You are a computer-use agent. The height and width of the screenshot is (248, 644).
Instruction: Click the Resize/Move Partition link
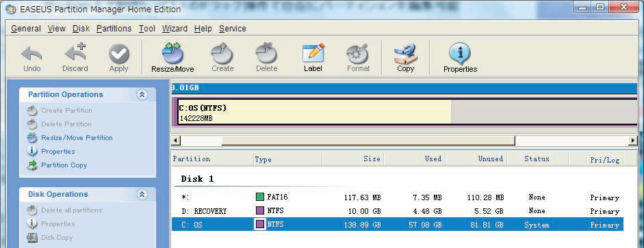77,138
